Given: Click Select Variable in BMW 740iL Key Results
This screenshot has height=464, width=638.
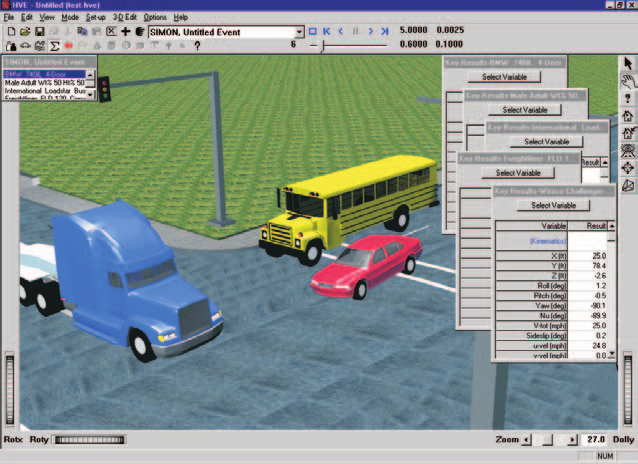Looking at the screenshot, I should click(x=504, y=77).
